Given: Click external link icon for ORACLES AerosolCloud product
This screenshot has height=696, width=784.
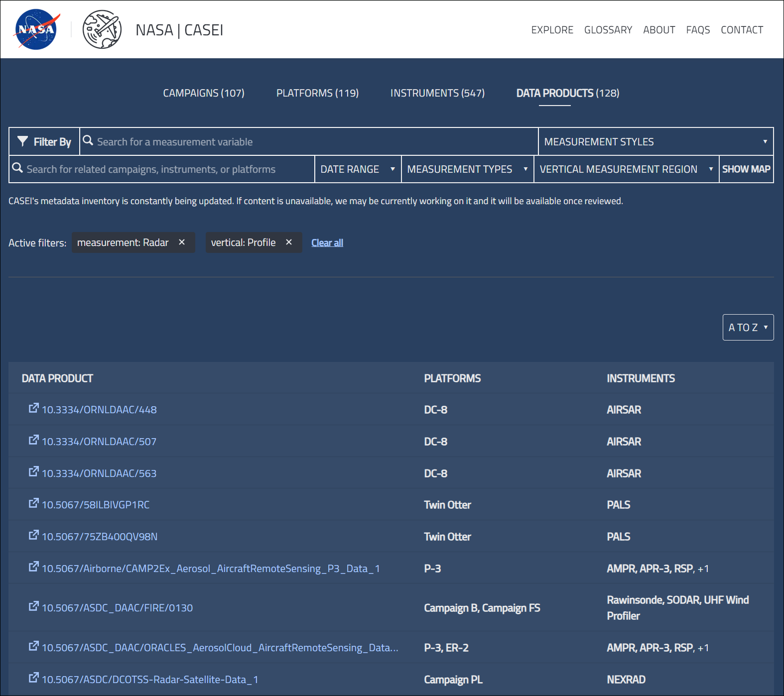Looking at the screenshot, I should pos(33,646).
